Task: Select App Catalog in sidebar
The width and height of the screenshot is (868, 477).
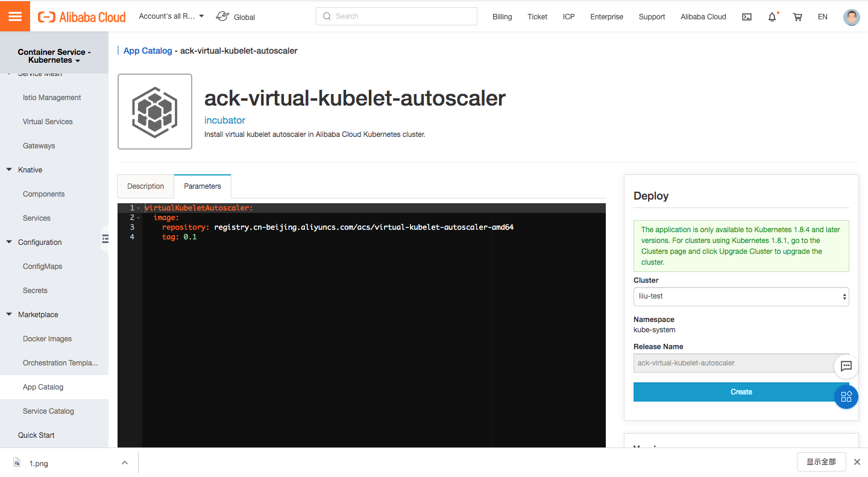Action: pos(43,387)
